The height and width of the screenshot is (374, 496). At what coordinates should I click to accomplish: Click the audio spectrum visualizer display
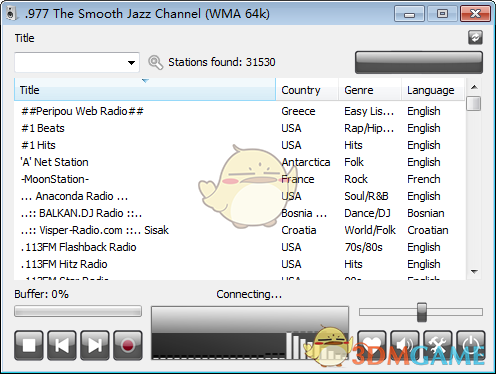250,333
